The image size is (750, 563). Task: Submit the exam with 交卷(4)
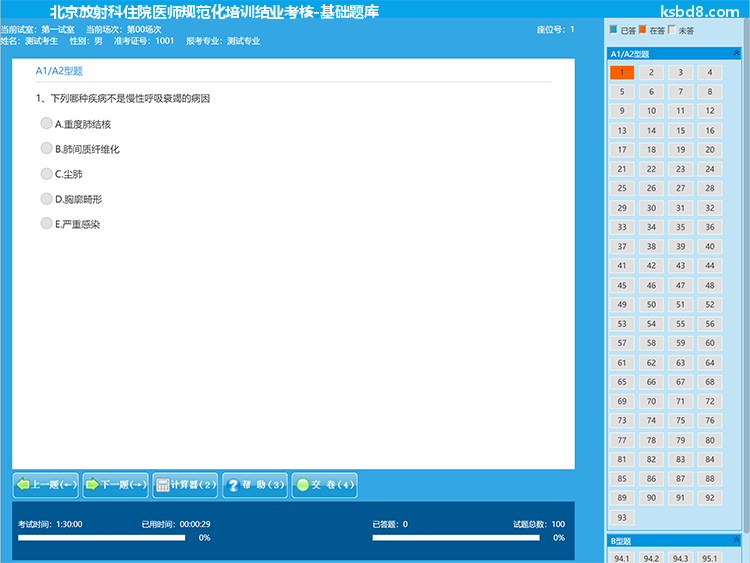coord(325,485)
